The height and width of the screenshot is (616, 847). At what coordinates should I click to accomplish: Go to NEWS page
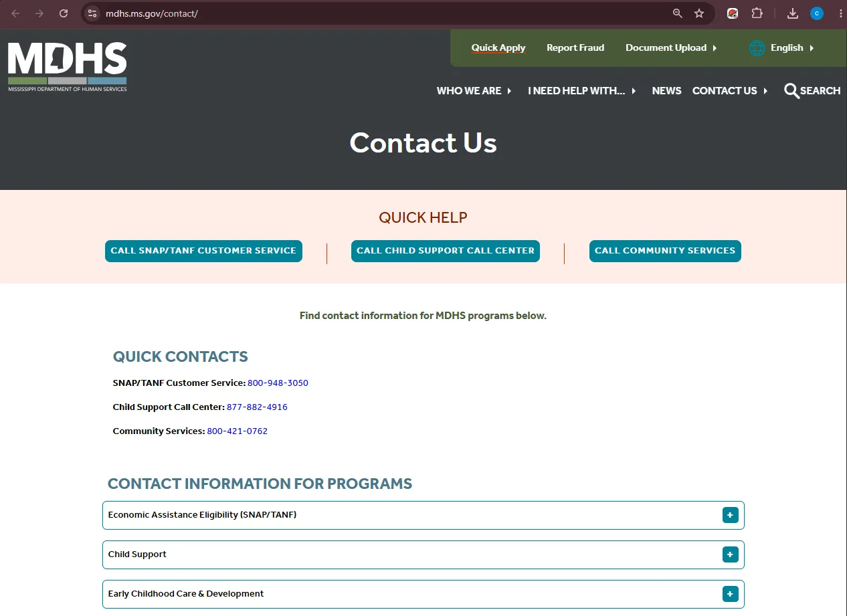[x=666, y=91]
